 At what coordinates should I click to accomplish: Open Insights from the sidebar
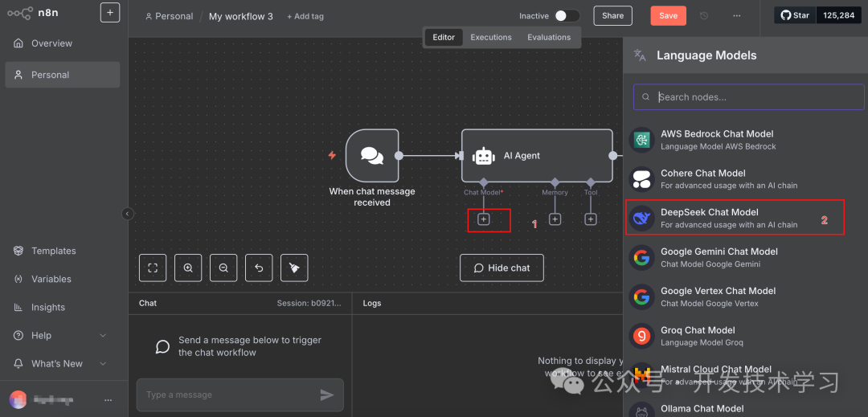pyautogui.click(x=63, y=307)
